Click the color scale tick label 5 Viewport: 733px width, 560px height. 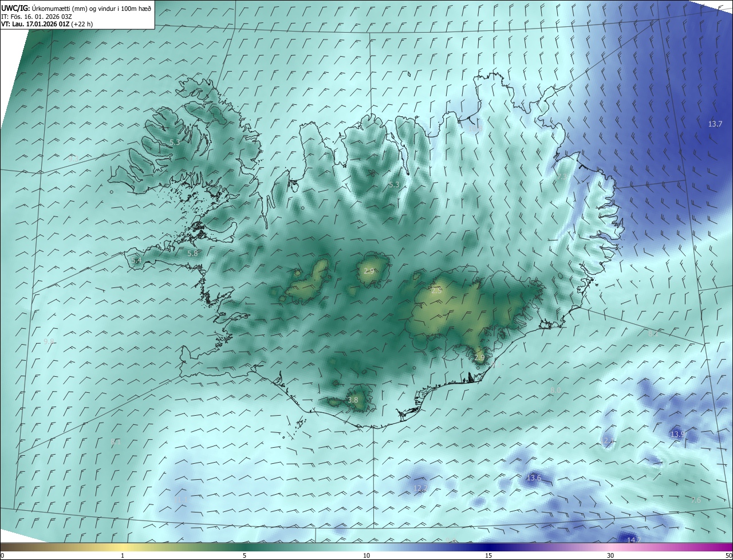click(245, 555)
